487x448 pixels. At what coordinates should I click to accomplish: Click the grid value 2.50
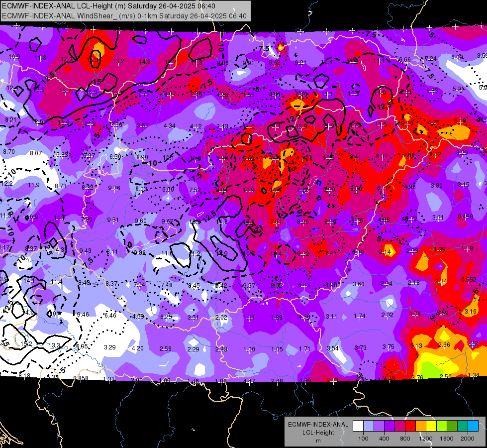click(x=445, y=376)
